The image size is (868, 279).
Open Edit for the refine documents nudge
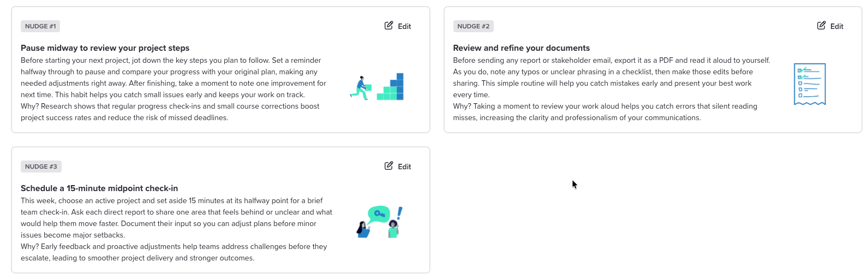[x=830, y=26]
